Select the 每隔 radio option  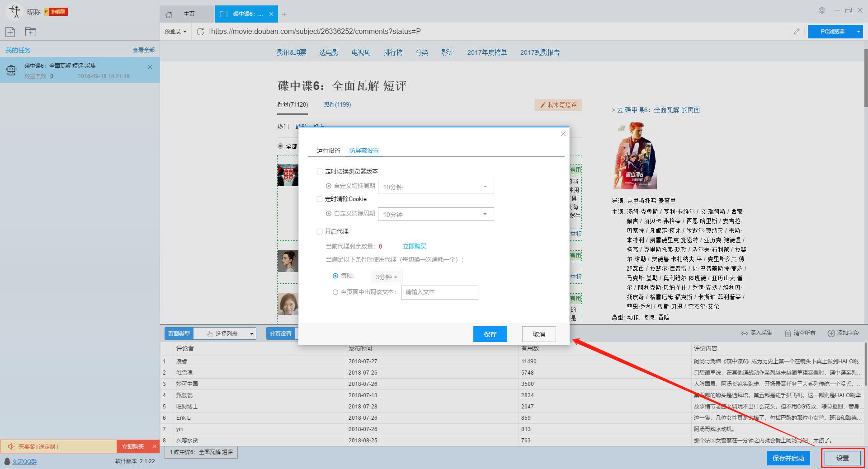click(335, 276)
